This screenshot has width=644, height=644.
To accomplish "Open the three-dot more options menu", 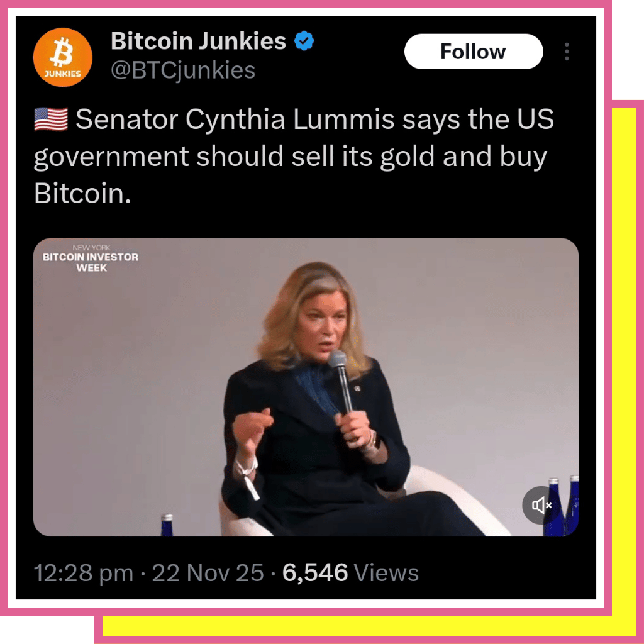I will pyautogui.click(x=567, y=52).
